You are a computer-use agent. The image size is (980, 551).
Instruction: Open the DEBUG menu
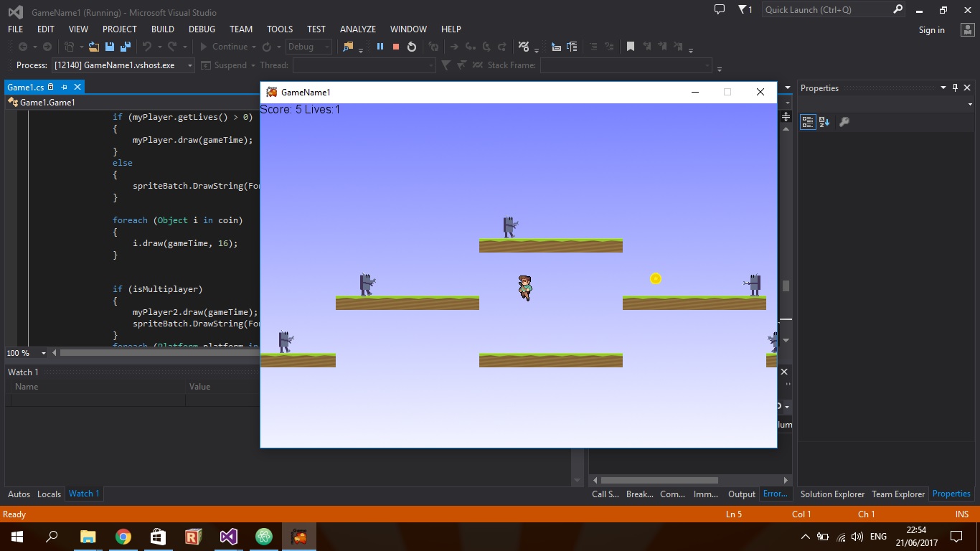pyautogui.click(x=202, y=29)
